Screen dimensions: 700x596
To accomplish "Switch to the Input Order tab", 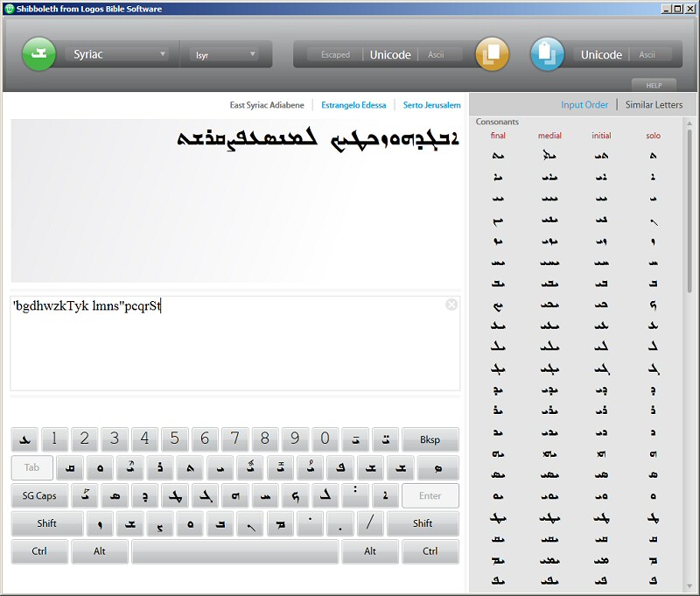I will [584, 105].
